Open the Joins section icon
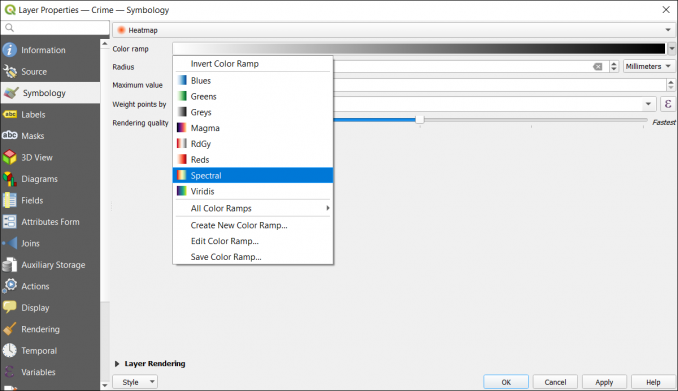The width and height of the screenshot is (678, 391). pos(10,243)
